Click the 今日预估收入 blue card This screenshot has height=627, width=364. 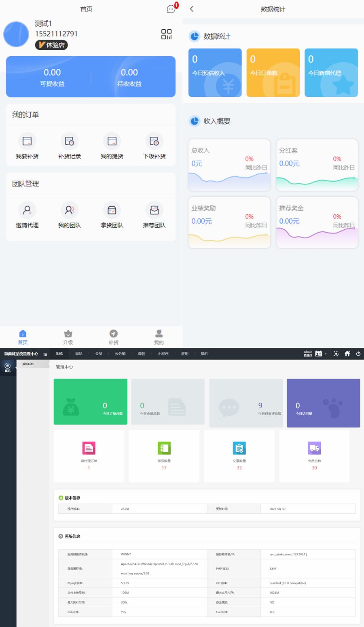tap(215, 73)
